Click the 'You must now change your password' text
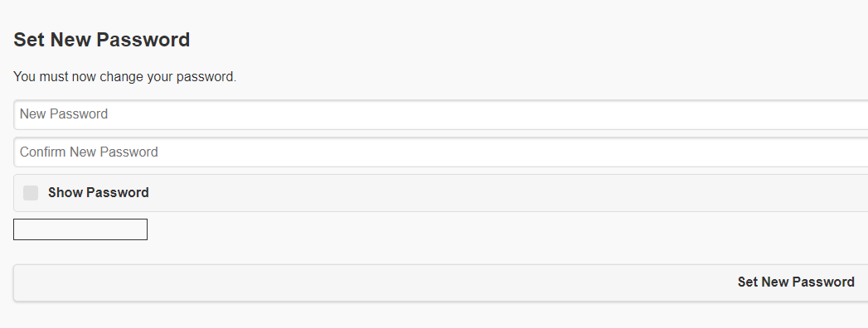 pos(124,77)
